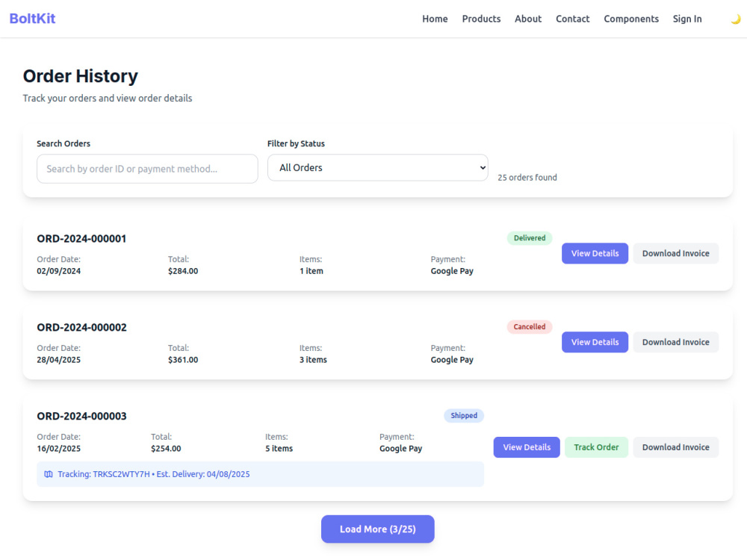Click order date 16/02/2025
Viewport: 747px width, 560px height.
(x=58, y=449)
